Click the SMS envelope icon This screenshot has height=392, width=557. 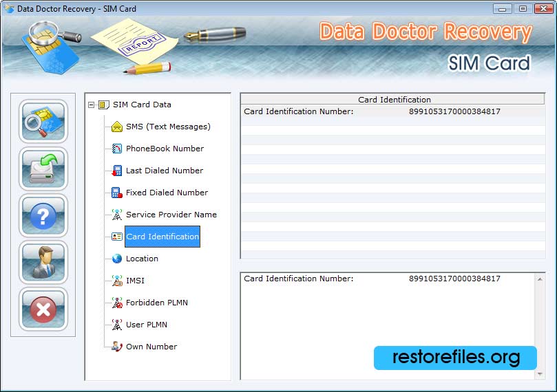pyautogui.click(x=117, y=127)
